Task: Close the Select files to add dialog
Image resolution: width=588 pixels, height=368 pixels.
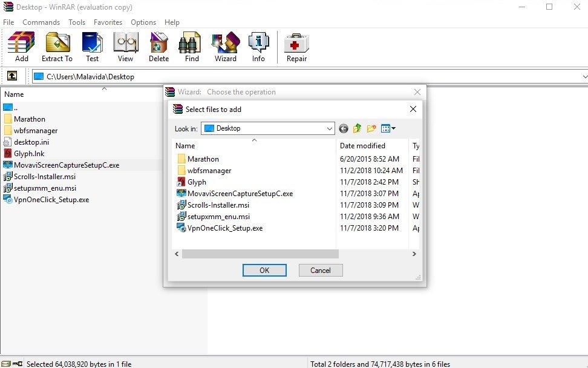Action: 413,109
